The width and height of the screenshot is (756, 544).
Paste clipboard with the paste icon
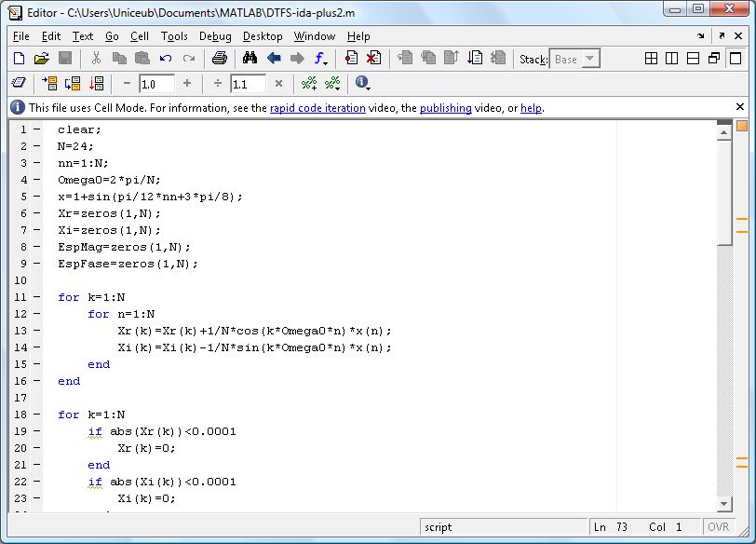coord(142,59)
